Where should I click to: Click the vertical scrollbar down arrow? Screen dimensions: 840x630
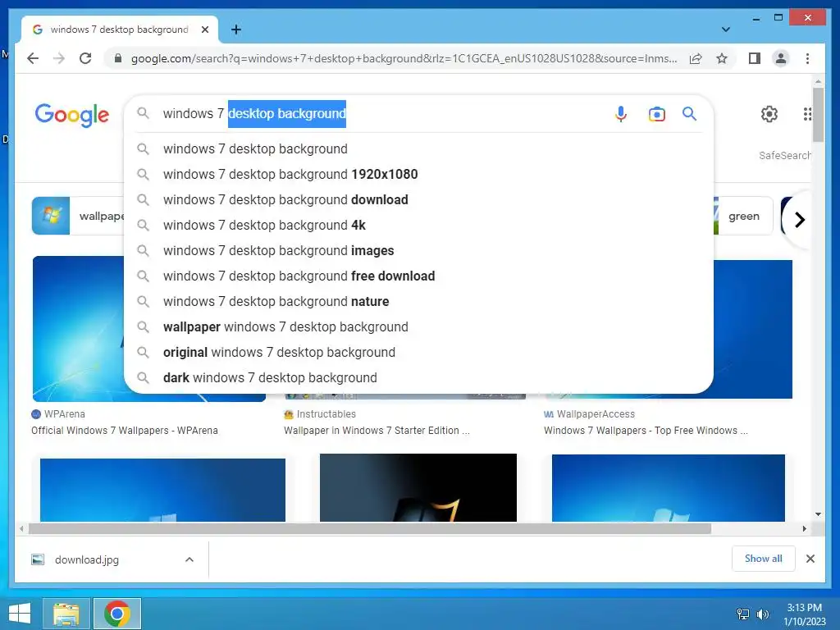tap(818, 514)
